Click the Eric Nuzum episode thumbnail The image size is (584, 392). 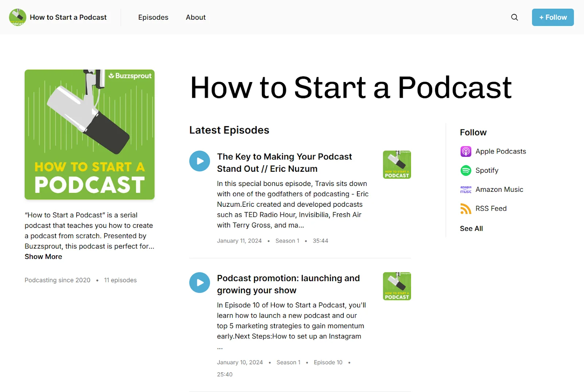(x=396, y=164)
